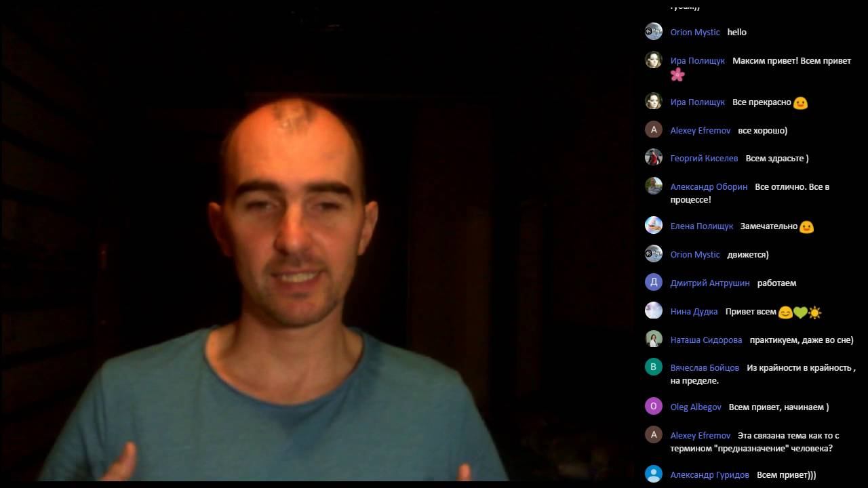Screen dimensions: 868x488
Task: Open Alexey Efremov's name beside the "Эта связана тема" question
Action: click(701, 435)
